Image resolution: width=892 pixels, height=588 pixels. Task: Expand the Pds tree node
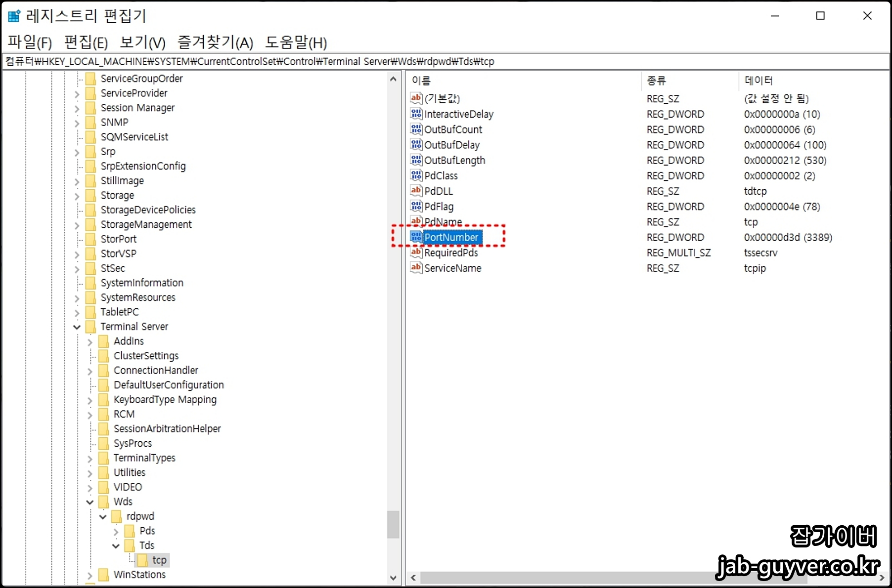[116, 532]
